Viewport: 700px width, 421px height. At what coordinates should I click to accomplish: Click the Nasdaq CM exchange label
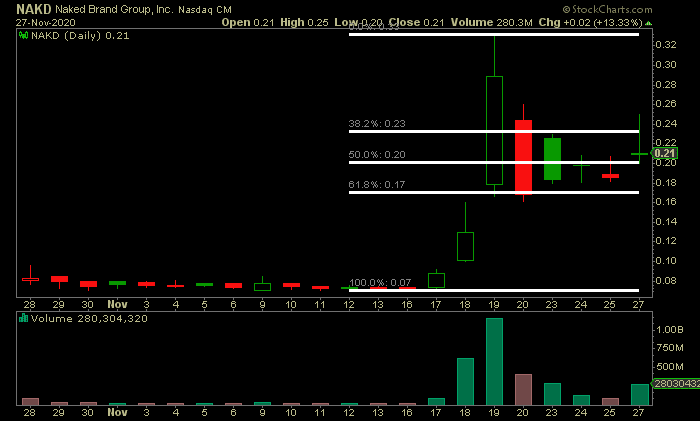pyautogui.click(x=205, y=10)
